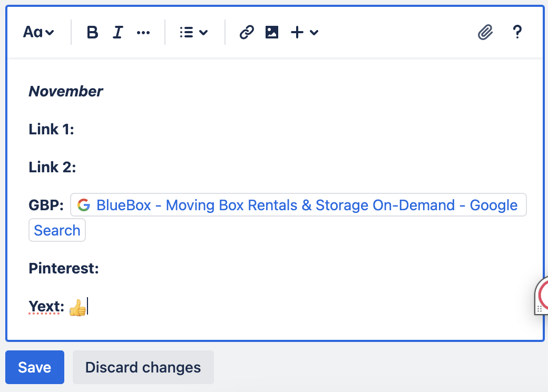Screen dimensions: 548x392
Task: Place cursor after 'Link 2:' text
Action: click(x=76, y=167)
